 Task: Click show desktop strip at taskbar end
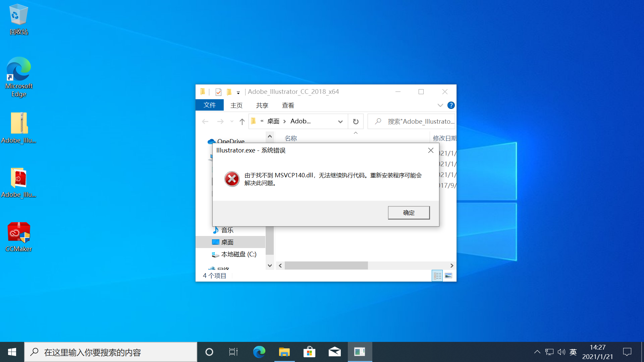(642, 352)
